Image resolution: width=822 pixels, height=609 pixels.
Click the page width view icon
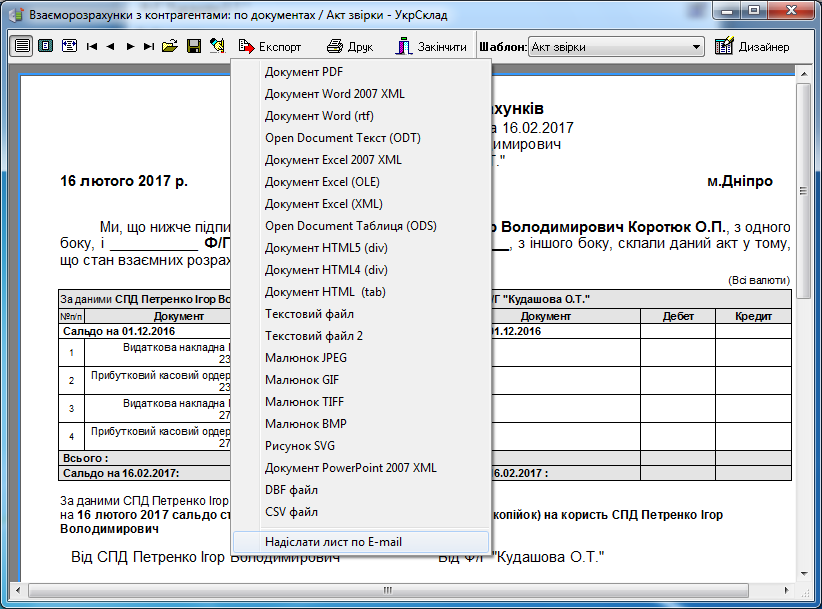(22, 46)
